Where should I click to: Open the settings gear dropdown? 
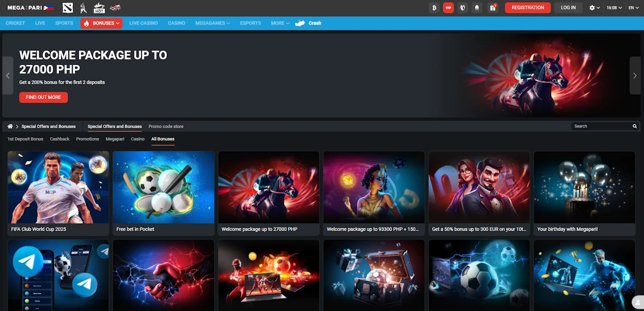point(594,8)
